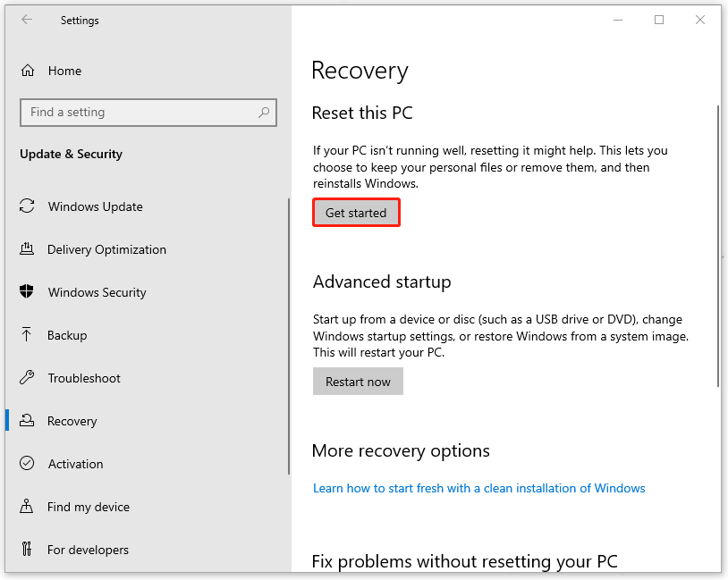Open the Recovery settings page

72,421
